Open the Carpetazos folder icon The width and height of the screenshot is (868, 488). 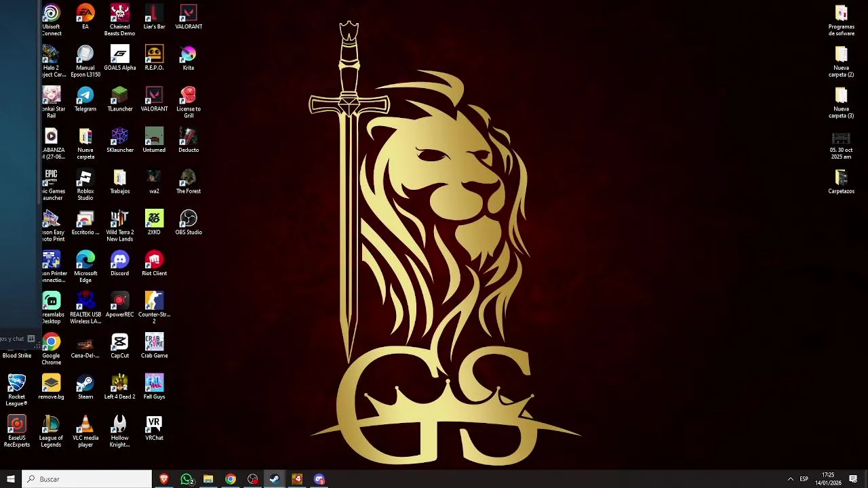pyautogui.click(x=842, y=182)
